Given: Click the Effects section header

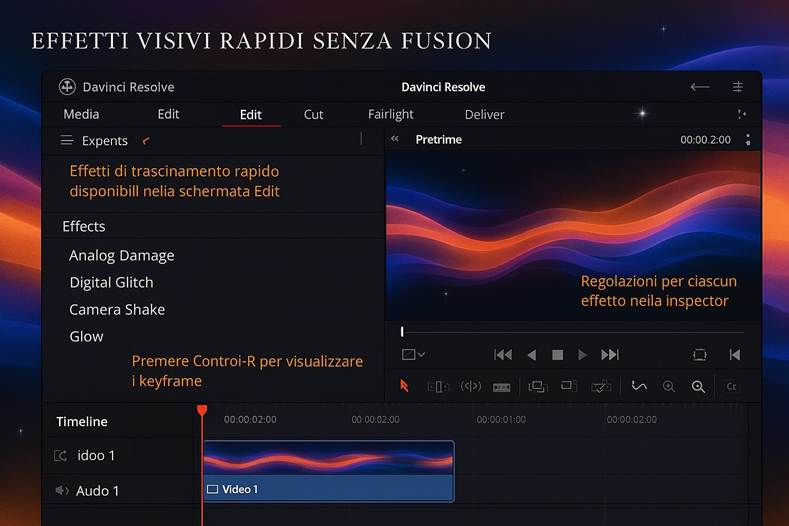Looking at the screenshot, I should coord(84,227).
